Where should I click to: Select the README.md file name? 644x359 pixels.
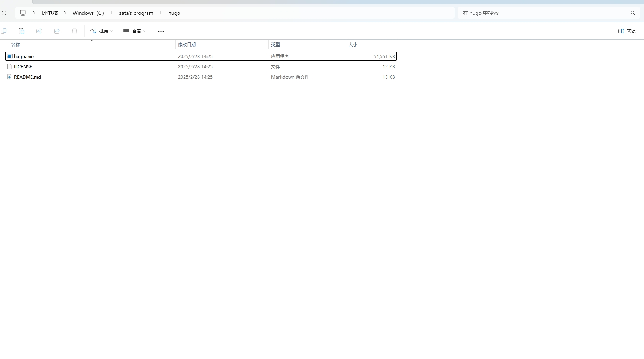tap(27, 77)
